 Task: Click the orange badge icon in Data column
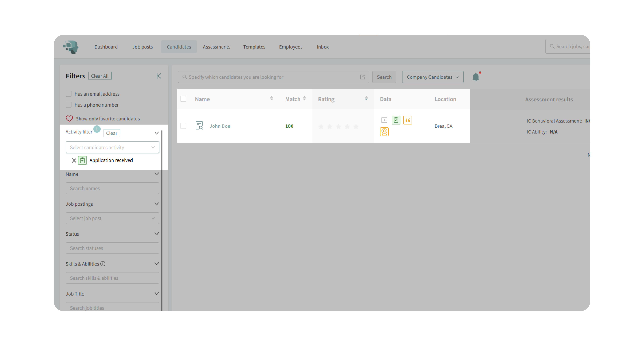[x=384, y=132]
